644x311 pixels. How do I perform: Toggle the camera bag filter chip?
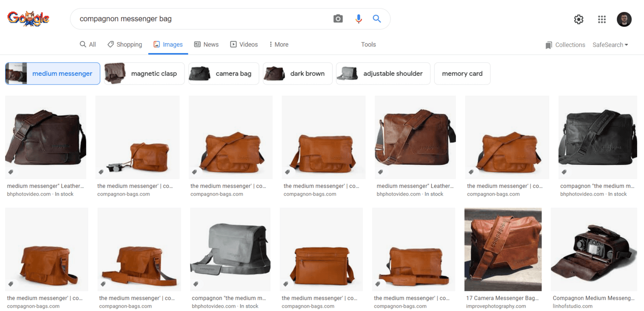(224, 74)
